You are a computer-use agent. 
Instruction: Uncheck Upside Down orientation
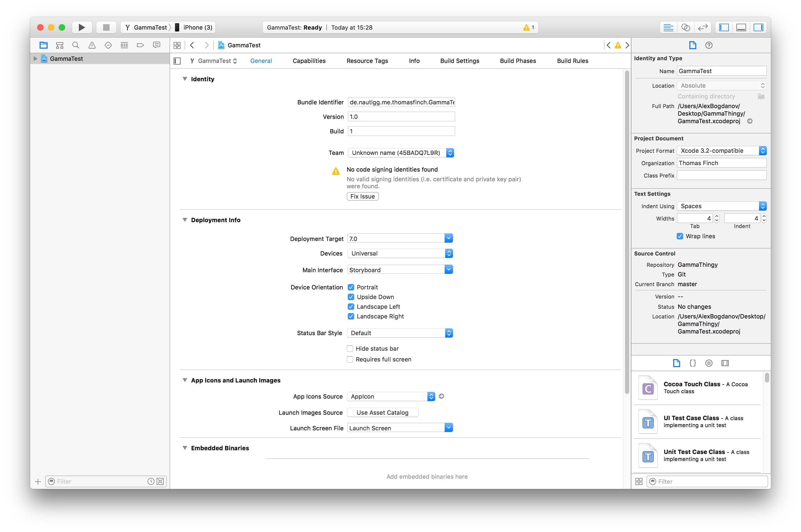pos(351,297)
